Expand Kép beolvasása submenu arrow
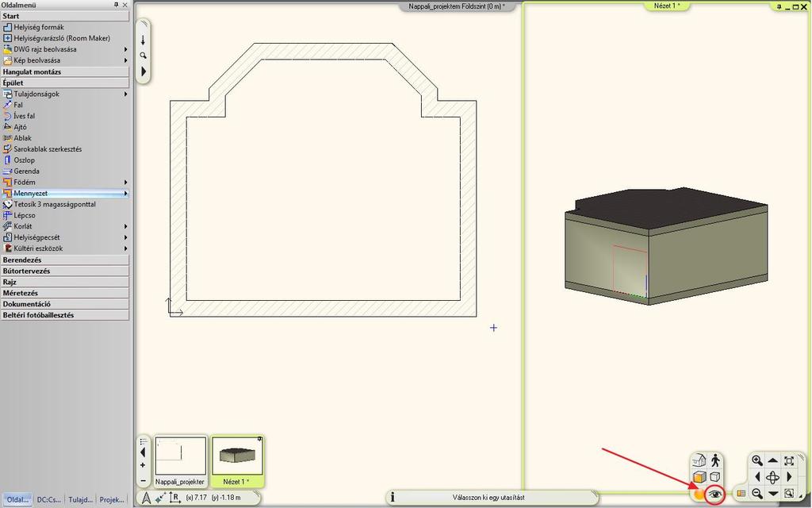The height and width of the screenshot is (508, 812). click(x=125, y=60)
